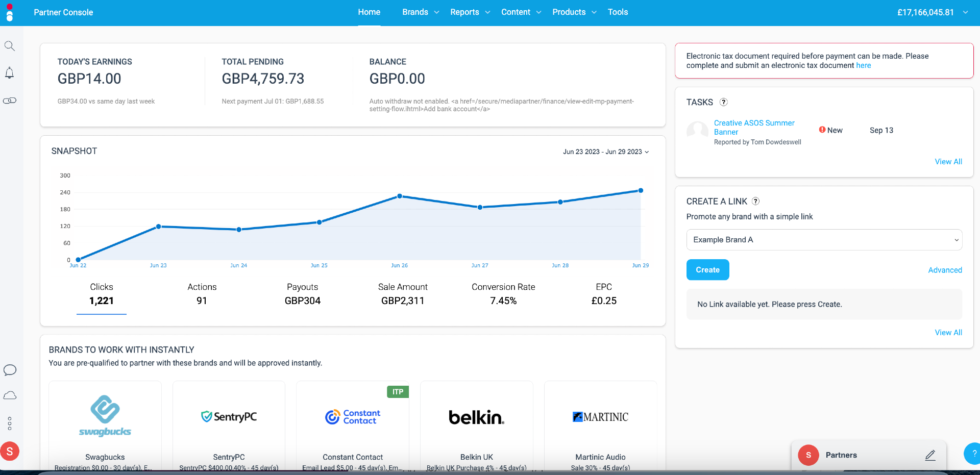Click the Belkin UK brand name text

tap(477, 457)
